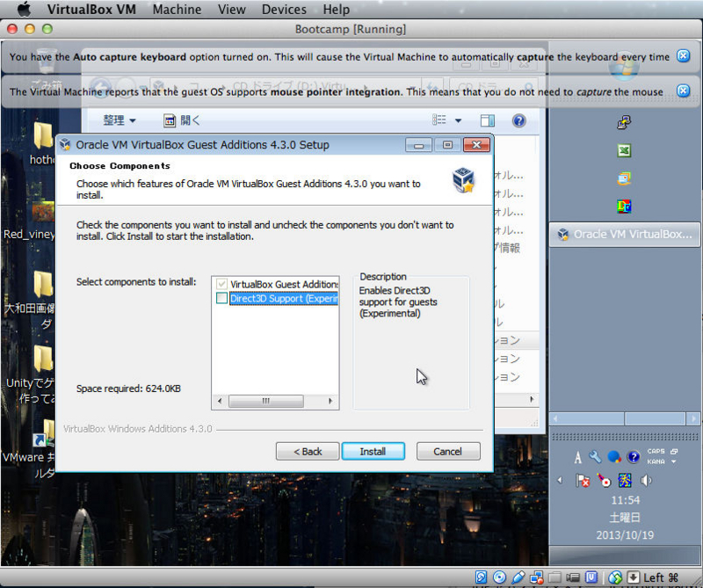Click the Windows Start orb
This screenshot has height=588, width=703.
[x=624, y=68]
